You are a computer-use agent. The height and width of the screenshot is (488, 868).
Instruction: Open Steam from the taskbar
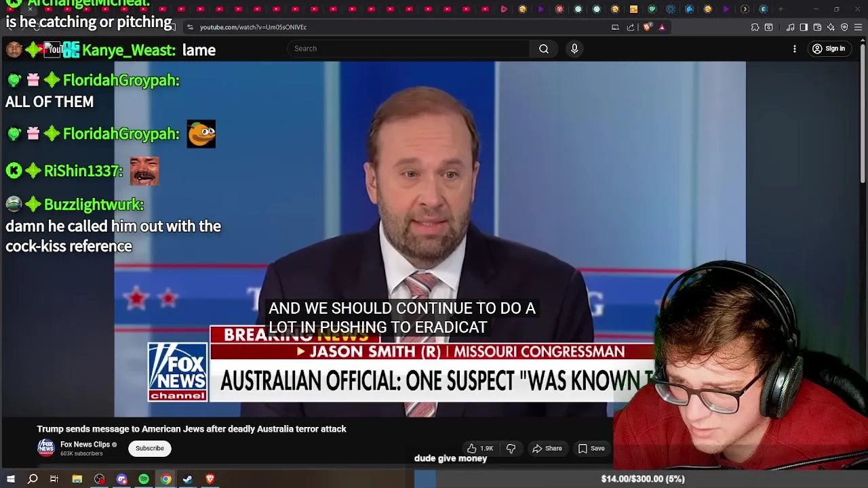[188, 479]
